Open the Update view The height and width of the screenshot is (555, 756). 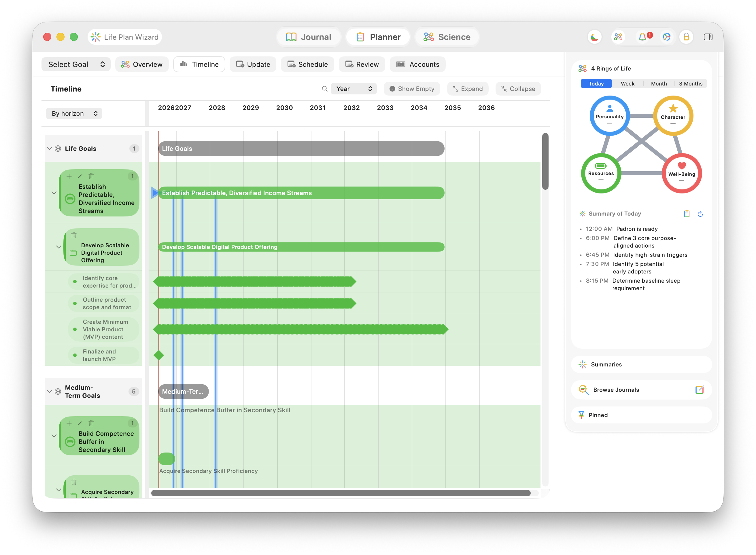[253, 64]
